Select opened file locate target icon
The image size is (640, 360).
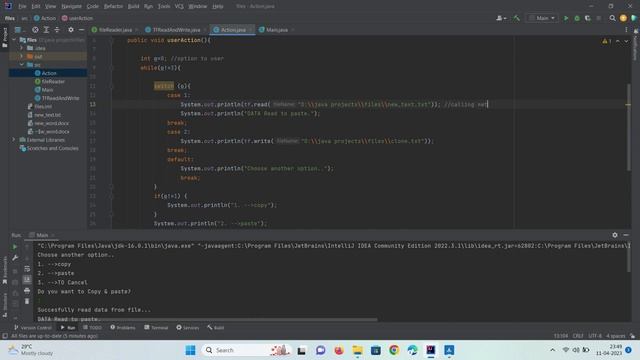36,30
